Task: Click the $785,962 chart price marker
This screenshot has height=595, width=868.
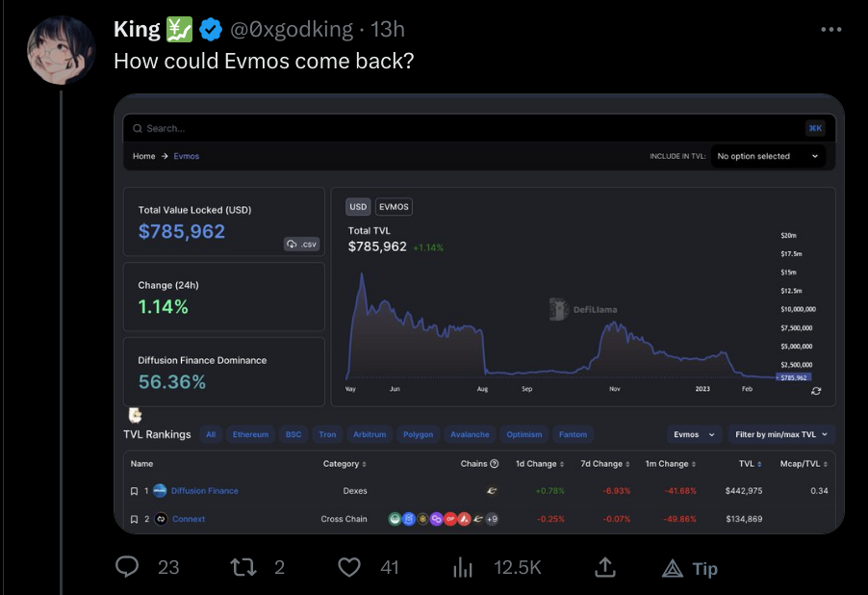Action: point(794,377)
